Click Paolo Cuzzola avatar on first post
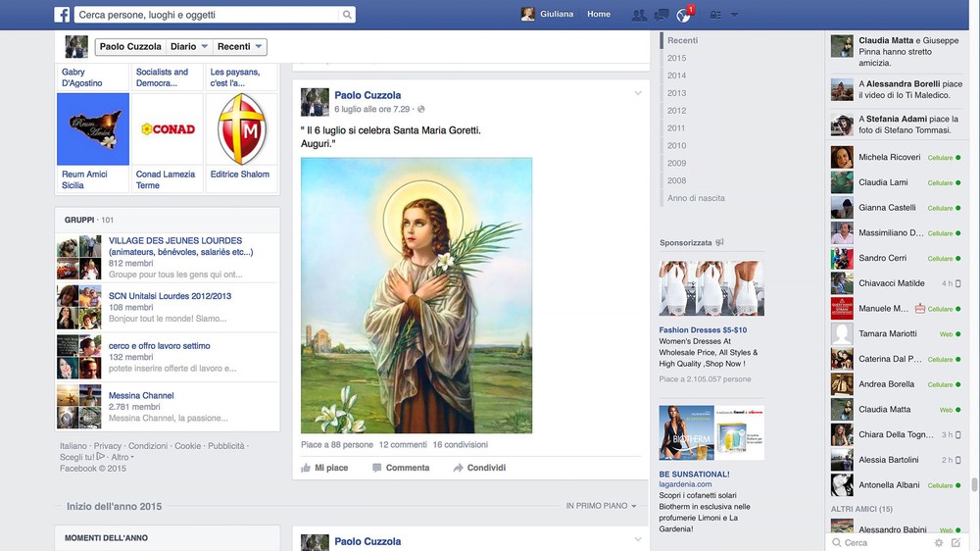Screen dimensions: 980x551 click(x=315, y=102)
